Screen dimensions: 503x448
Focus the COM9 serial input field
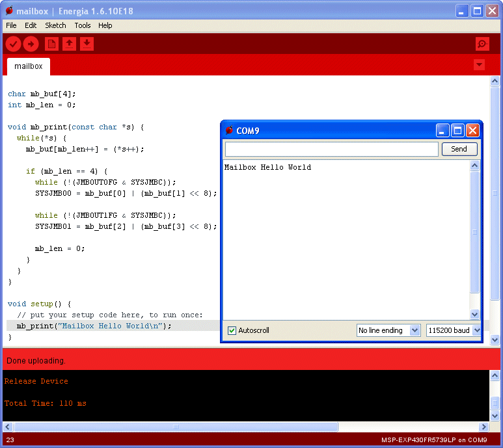click(x=332, y=149)
